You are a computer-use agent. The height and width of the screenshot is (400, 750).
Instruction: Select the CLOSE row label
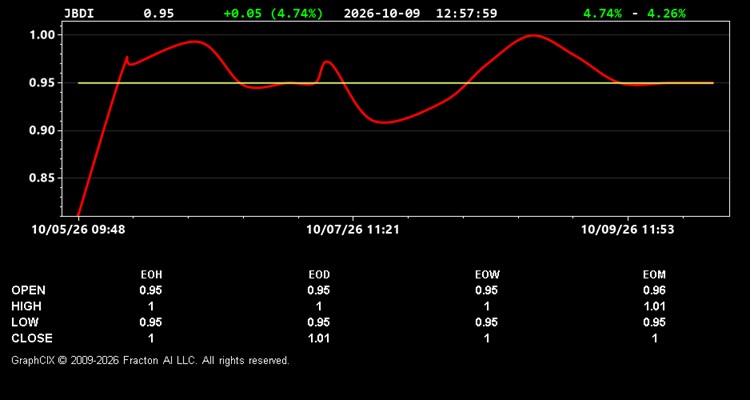coord(32,338)
